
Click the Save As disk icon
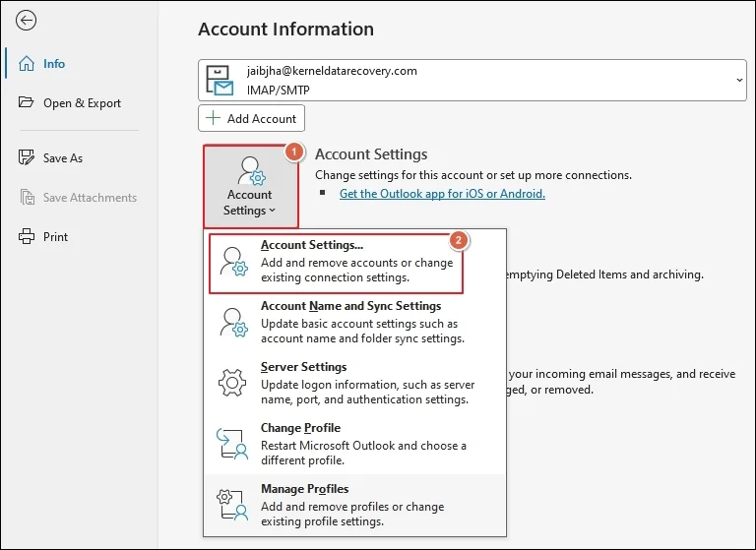[x=27, y=157]
